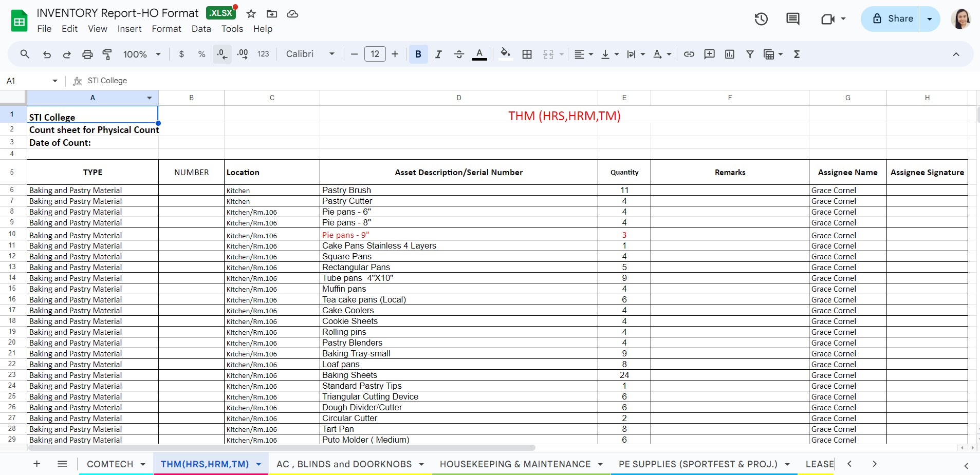Open the fill color picker
Viewport: 980px width, 475px height.
pyautogui.click(x=506, y=54)
